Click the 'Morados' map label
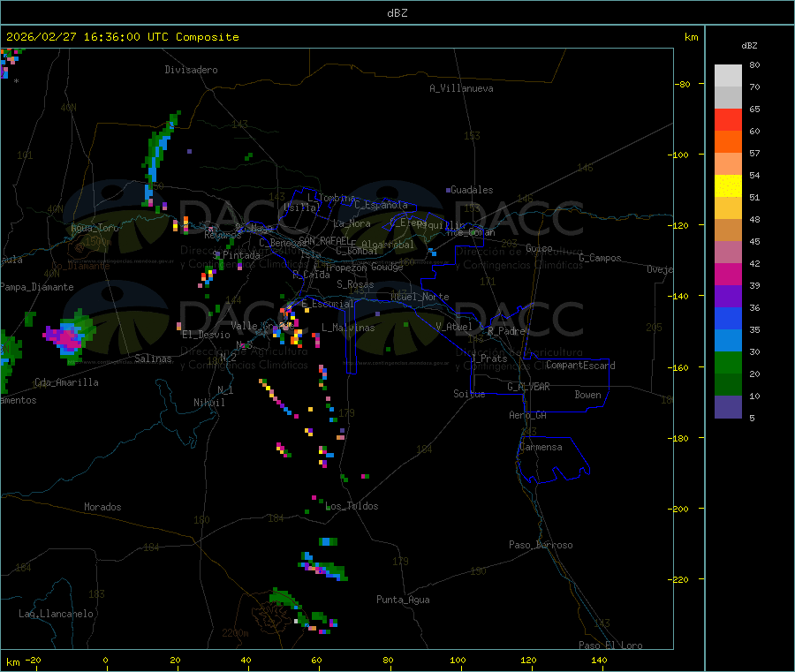Image resolution: width=795 pixels, height=672 pixels. (103, 507)
